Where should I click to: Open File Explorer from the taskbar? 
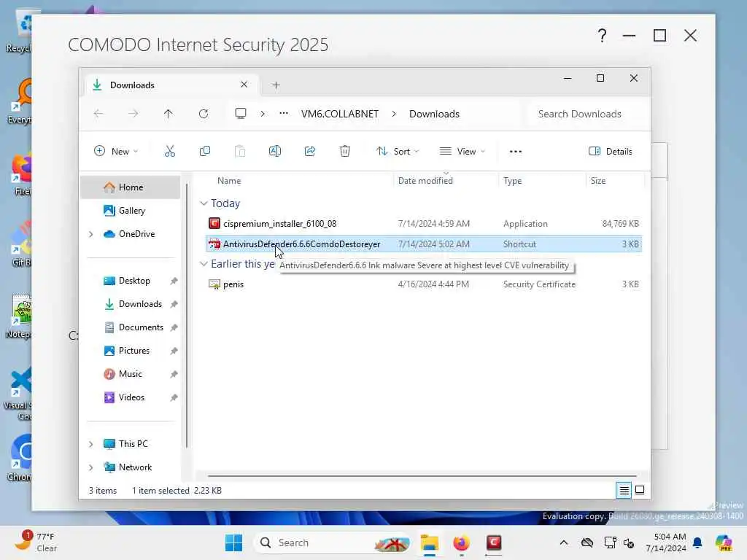click(429, 542)
